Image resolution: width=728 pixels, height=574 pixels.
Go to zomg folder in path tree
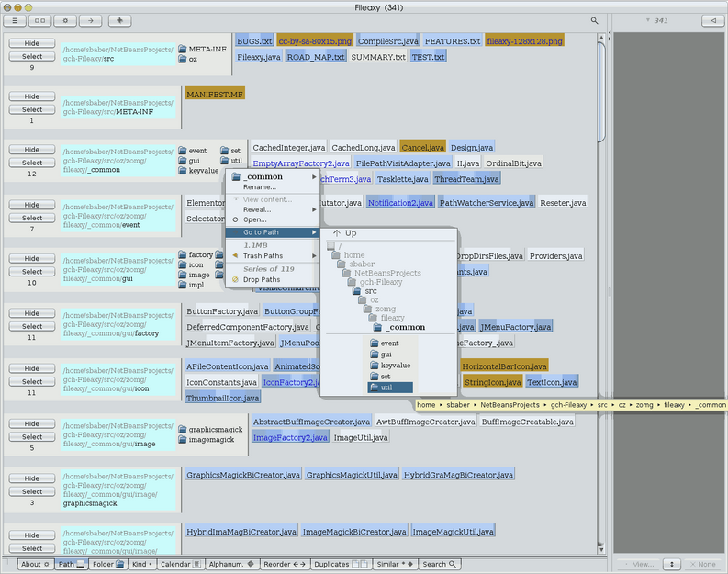click(x=380, y=309)
